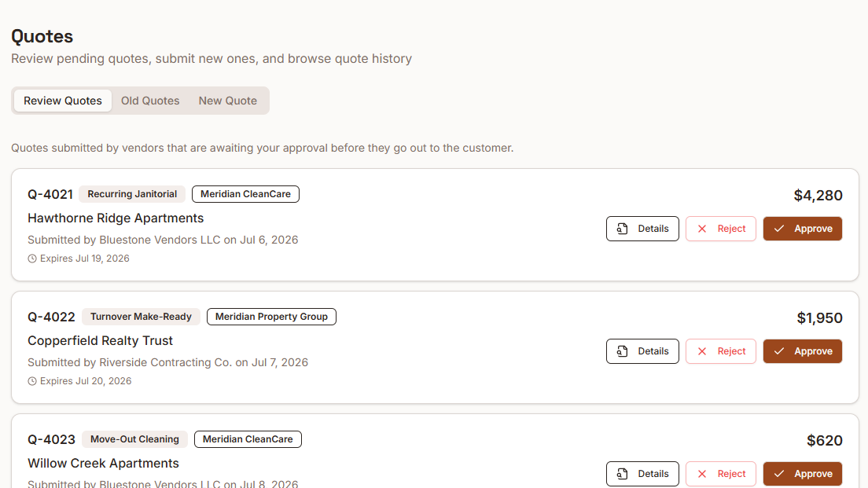Approve quote Q-4021

803,229
